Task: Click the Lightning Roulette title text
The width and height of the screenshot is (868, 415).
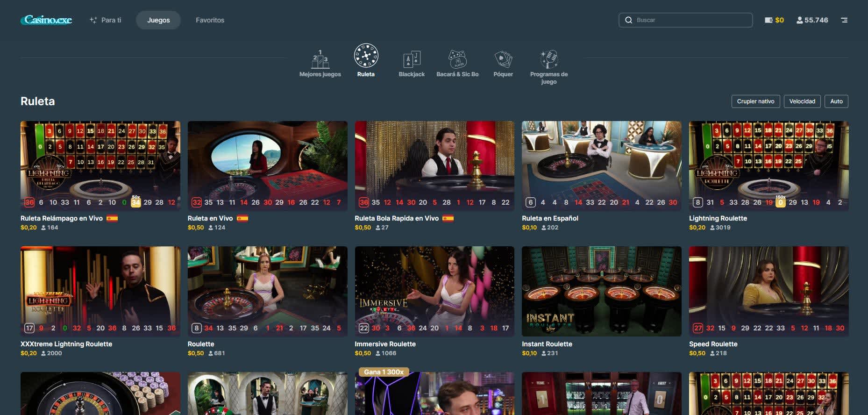Action: click(x=718, y=218)
